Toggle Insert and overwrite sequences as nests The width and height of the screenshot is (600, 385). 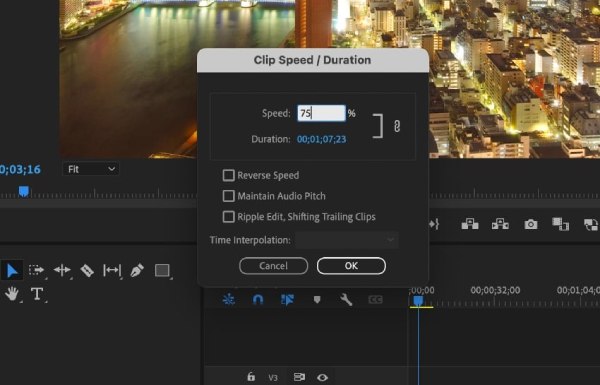(x=229, y=299)
